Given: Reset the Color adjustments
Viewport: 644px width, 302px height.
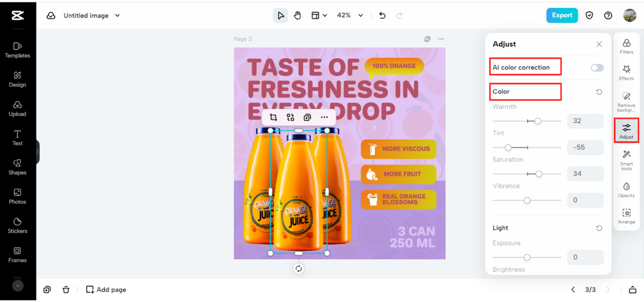Looking at the screenshot, I should (x=599, y=92).
